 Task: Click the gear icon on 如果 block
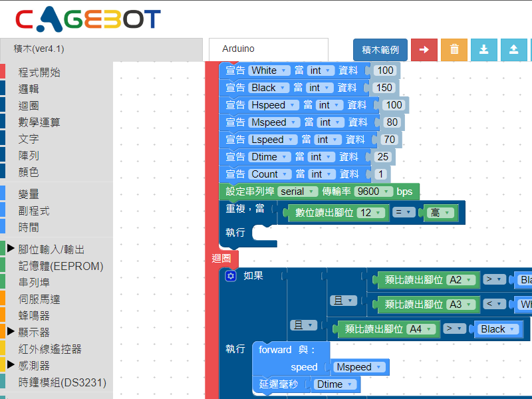[231, 276]
